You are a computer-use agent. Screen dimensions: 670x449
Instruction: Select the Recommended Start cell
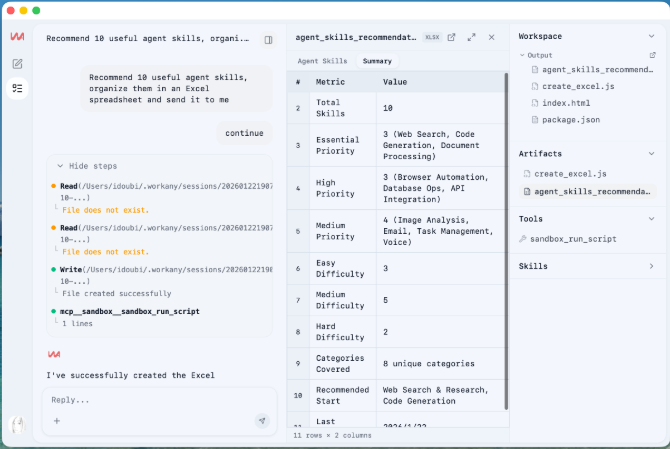coord(343,395)
